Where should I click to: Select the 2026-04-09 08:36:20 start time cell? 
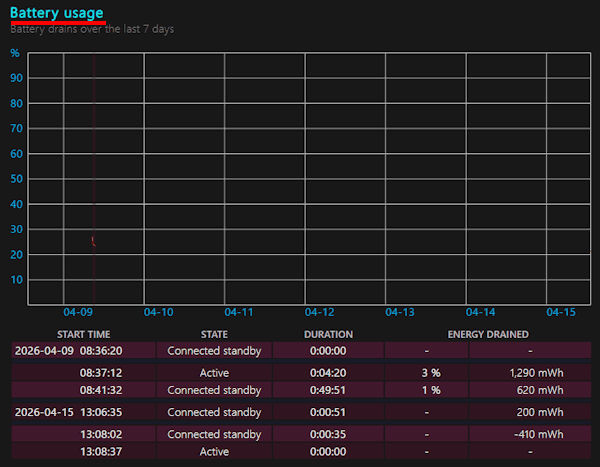[x=69, y=351]
